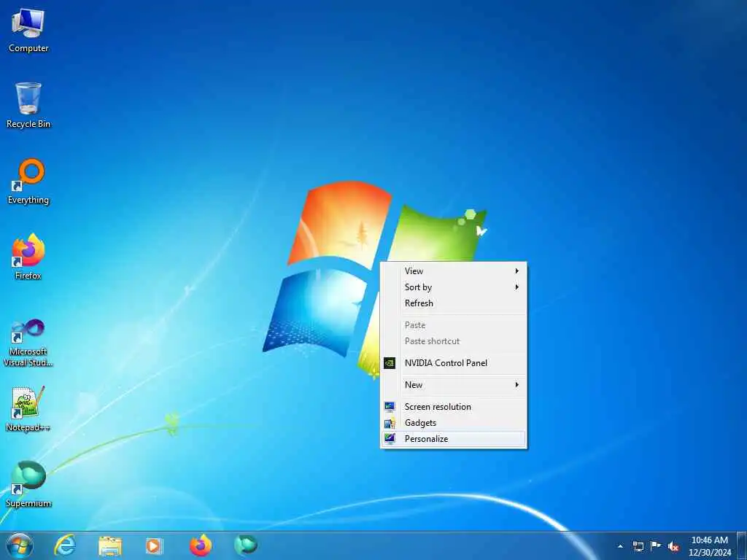Click the greyed-out Paste shortcut entry
Image resolution: width=747 pixels, height=560 pixels.
pos(454,341)
